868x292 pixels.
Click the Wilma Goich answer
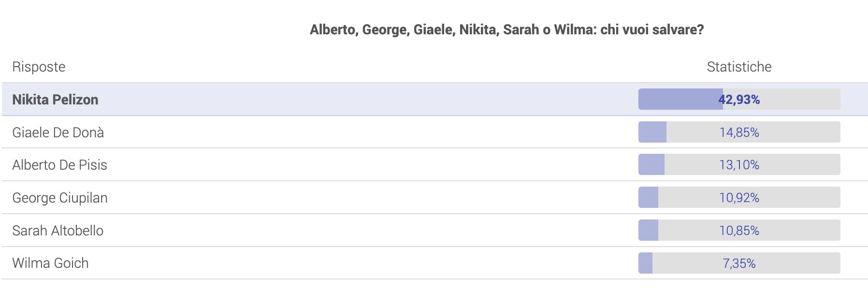click(x=435, y=263)
